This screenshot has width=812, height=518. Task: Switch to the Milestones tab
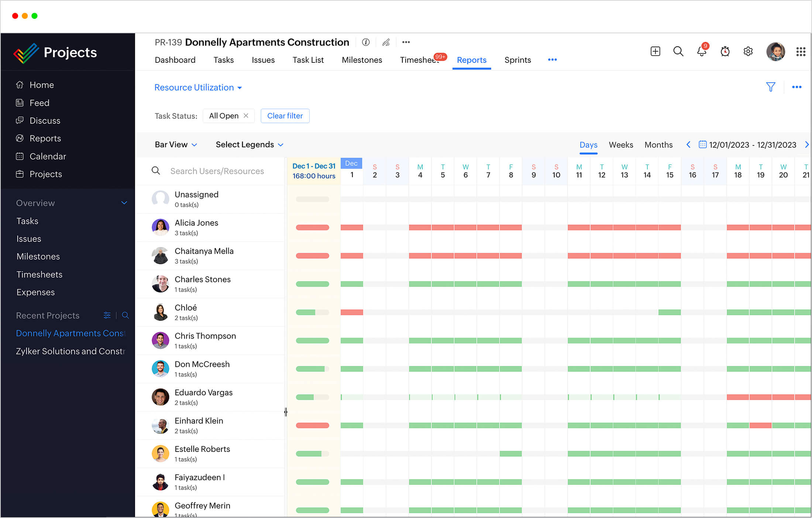362,60
